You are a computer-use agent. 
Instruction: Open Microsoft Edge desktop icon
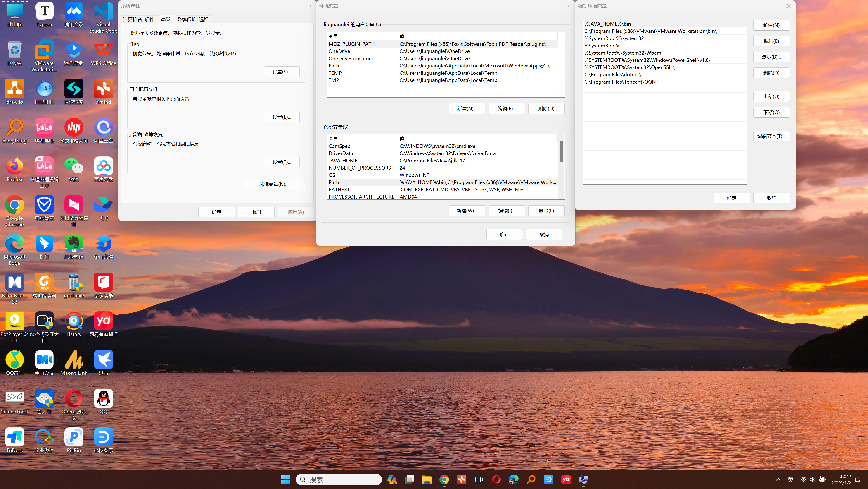[x=14, y=250]
